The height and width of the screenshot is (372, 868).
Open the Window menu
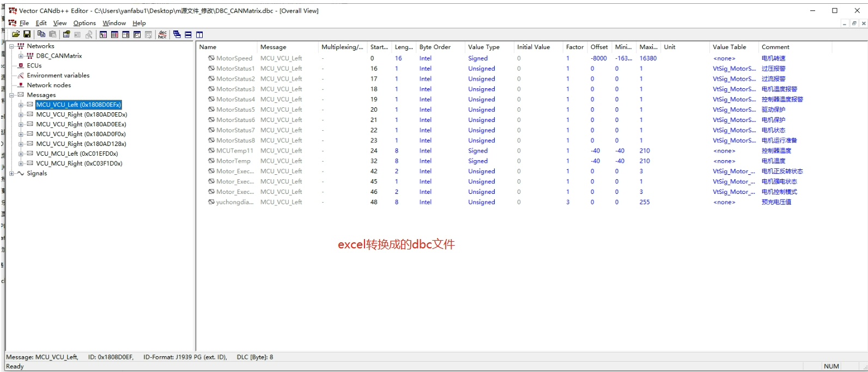114,23
